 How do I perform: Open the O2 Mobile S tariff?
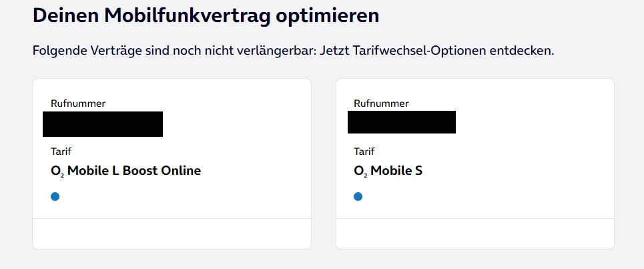click(388, 171)
